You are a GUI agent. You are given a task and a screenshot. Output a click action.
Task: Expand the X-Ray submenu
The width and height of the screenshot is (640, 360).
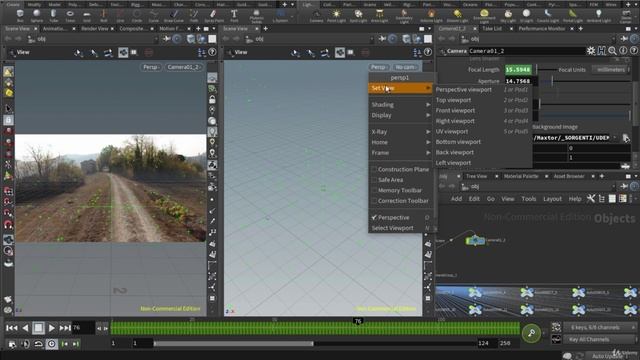400,132
